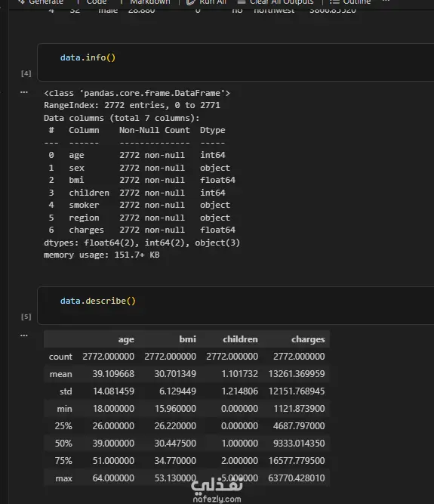Click mean charges value 13261.369959
Image resolution: width=434 pixels, height=504 pixels.
click(x=297, y=374)
